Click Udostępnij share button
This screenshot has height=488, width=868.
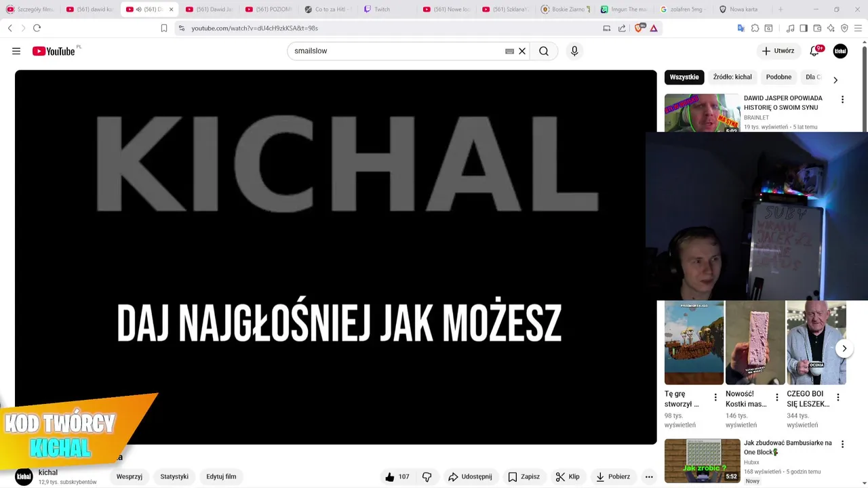tap(470, 476)
